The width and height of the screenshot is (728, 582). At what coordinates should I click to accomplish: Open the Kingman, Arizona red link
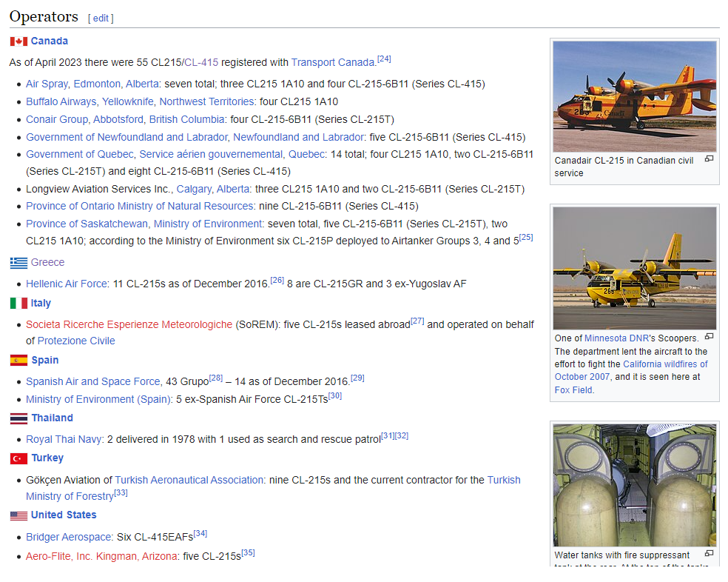pyautogui.click(x=136, y=556)
